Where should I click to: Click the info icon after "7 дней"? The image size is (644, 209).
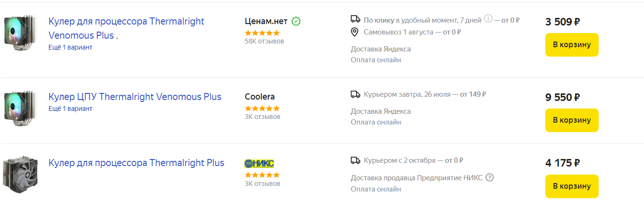point(488,19)
